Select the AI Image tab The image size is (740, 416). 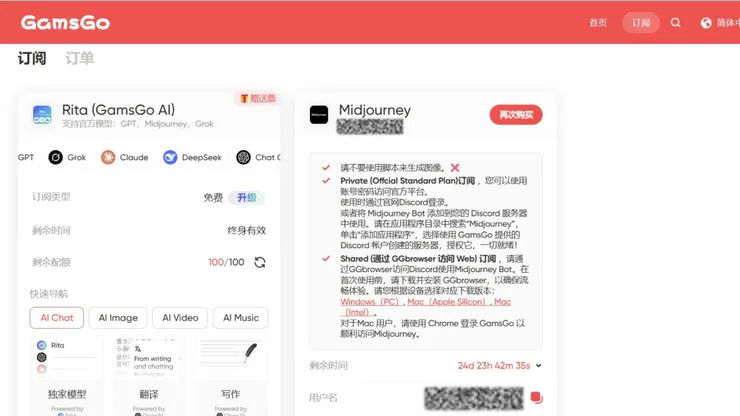(x=118, y=318)
